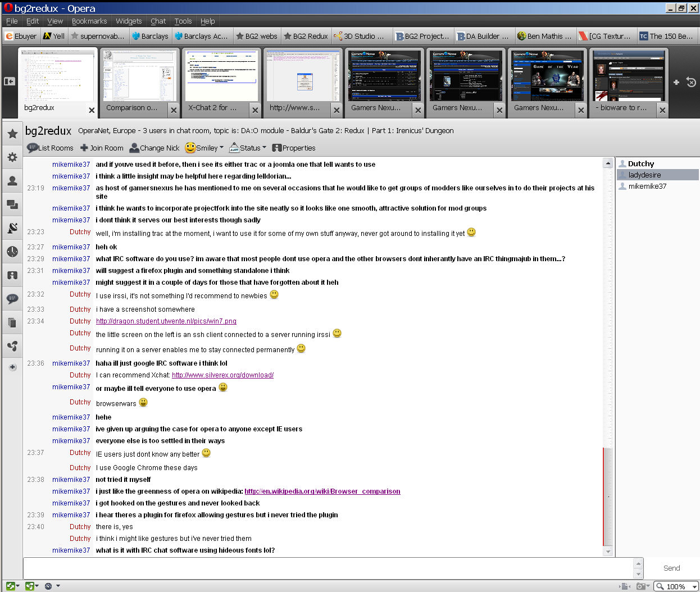Click Join Room in the chat toolbar
Image resolution: width=700 pixels, height=592 pixels.
click(102, 148)
